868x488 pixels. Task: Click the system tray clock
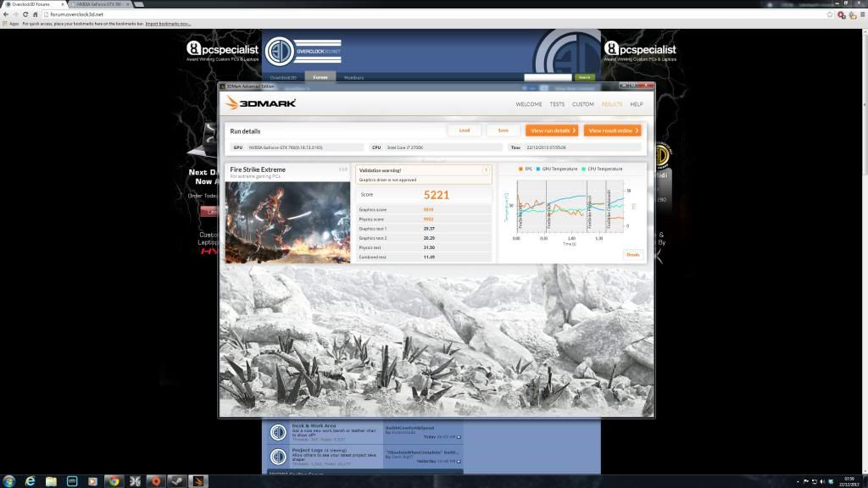click(x=849, y=481)
